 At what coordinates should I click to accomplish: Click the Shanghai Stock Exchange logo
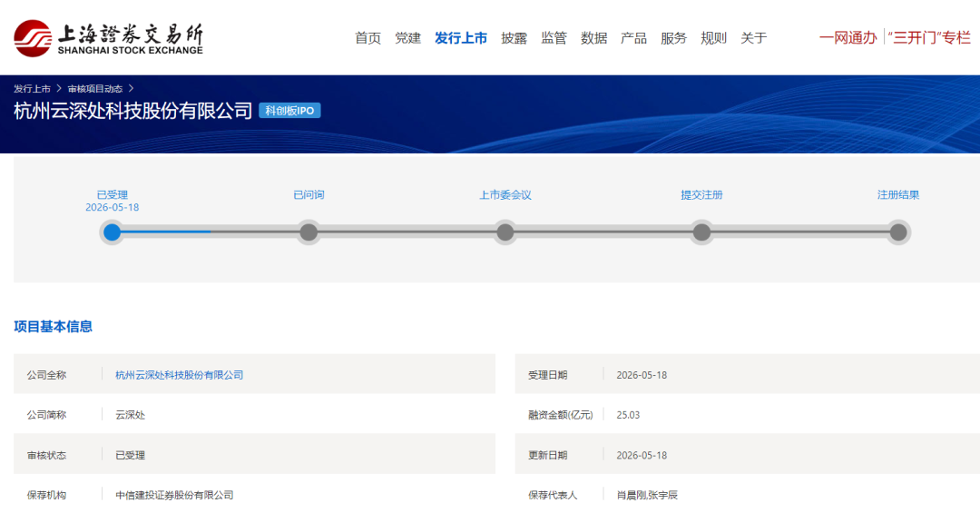(x=108, y=38)
